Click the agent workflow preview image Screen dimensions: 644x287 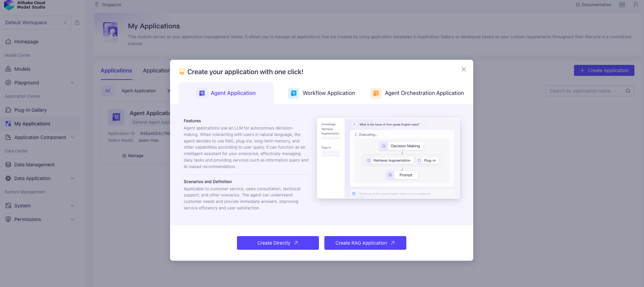pyautogui.click(x=388, y=158)
